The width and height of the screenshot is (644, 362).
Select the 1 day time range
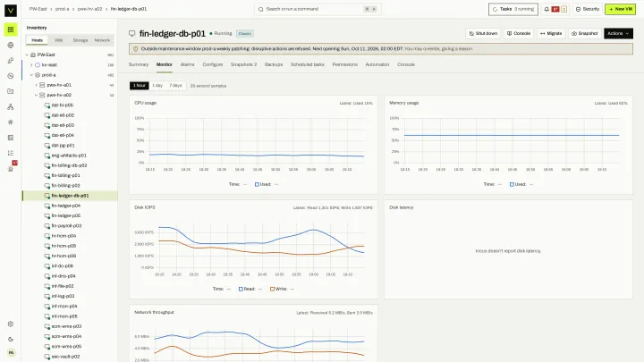(x=157, y=86)
